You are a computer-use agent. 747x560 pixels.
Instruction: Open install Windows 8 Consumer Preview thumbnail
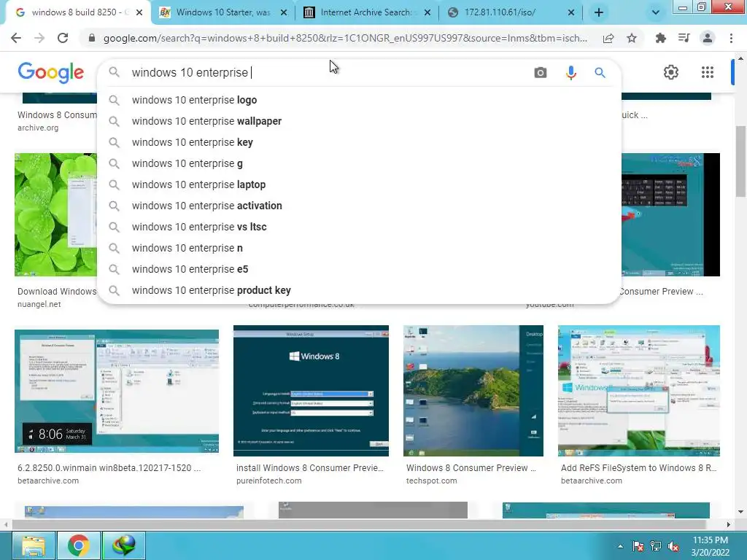[311, 391]
